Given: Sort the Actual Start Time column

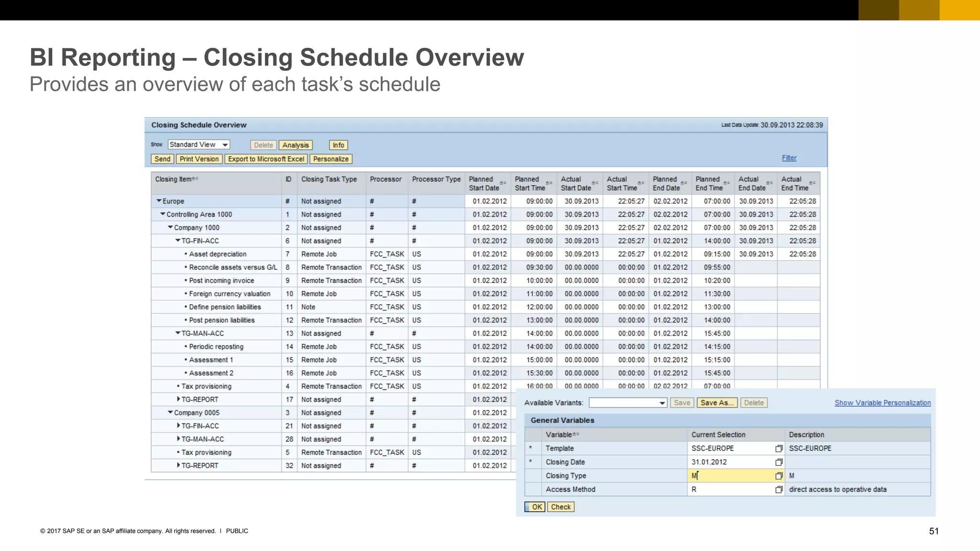Looking at the screenshot, I should (641, 183).
